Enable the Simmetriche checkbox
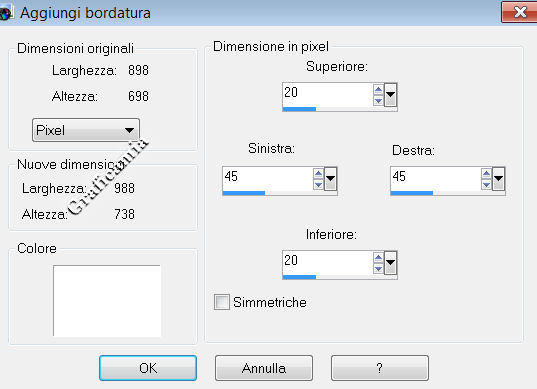537x389 pixels. tap(222, 302)
